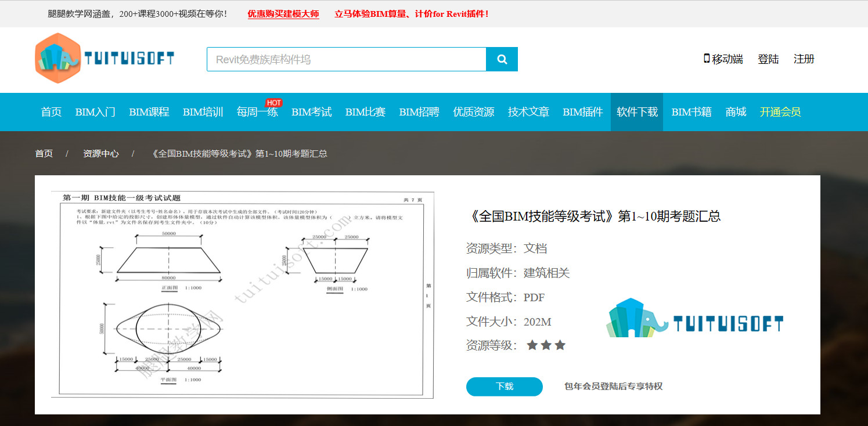Open the 立马体验BIM算量 promo link
The height and width of the screenshot is (426, 868).
[x=412, y=14]
